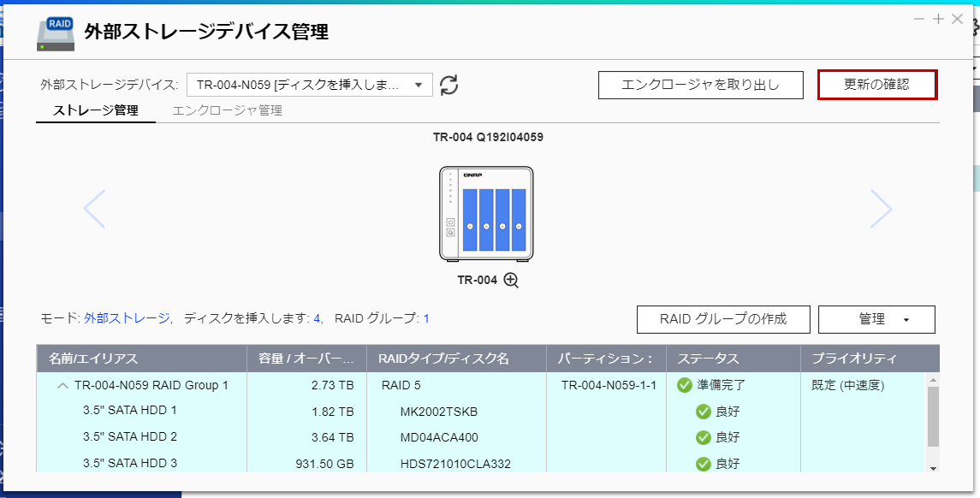Click the table scrollbar down arrow
980x498 pixels.
click(933, 468)
